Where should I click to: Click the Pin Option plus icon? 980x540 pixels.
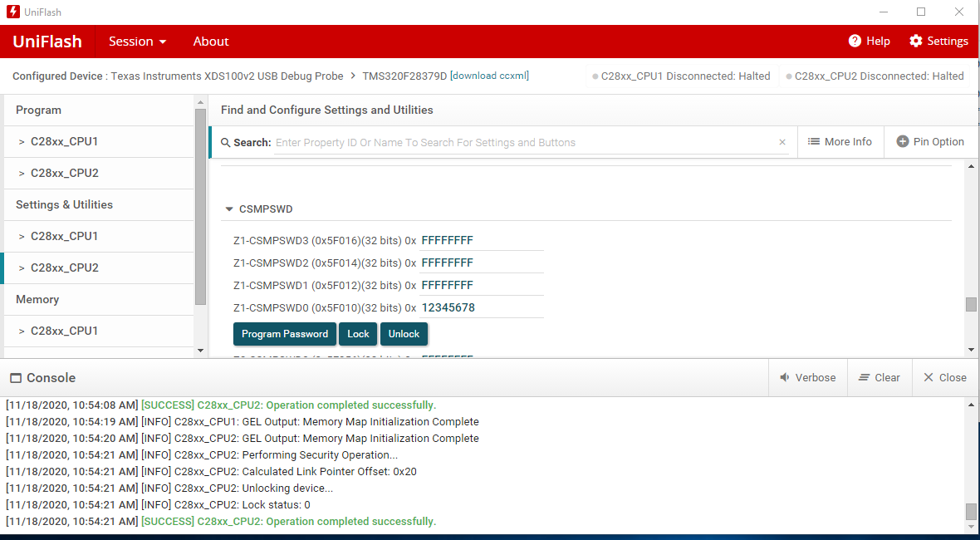point(902,142)
